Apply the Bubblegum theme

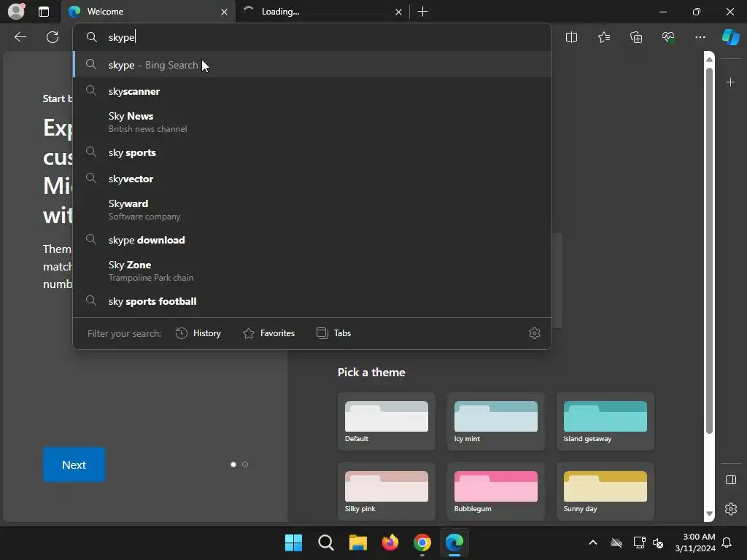[496, 491]
